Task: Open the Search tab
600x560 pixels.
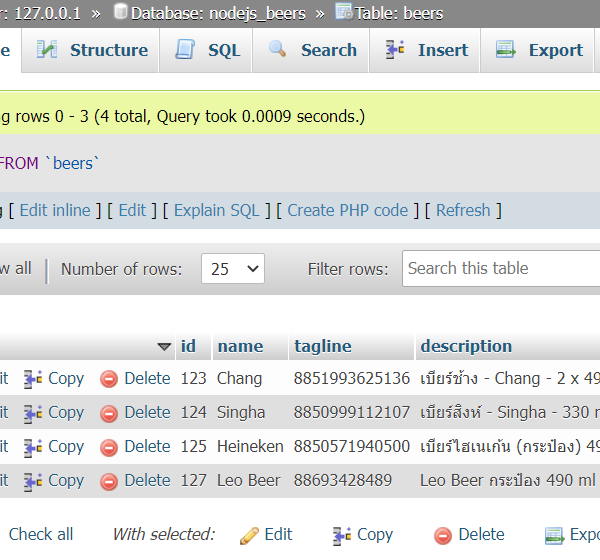Action: point(312,50)
